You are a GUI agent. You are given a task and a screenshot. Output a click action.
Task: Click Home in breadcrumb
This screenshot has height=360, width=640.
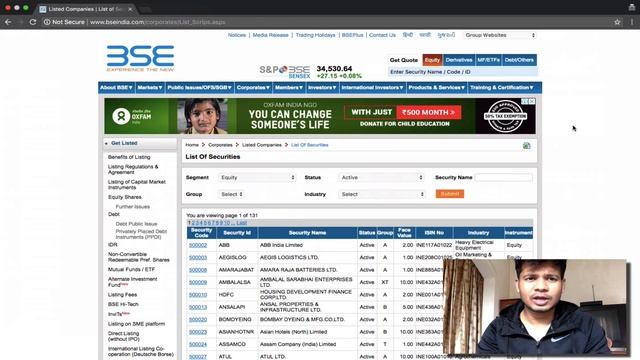(192, 145)
